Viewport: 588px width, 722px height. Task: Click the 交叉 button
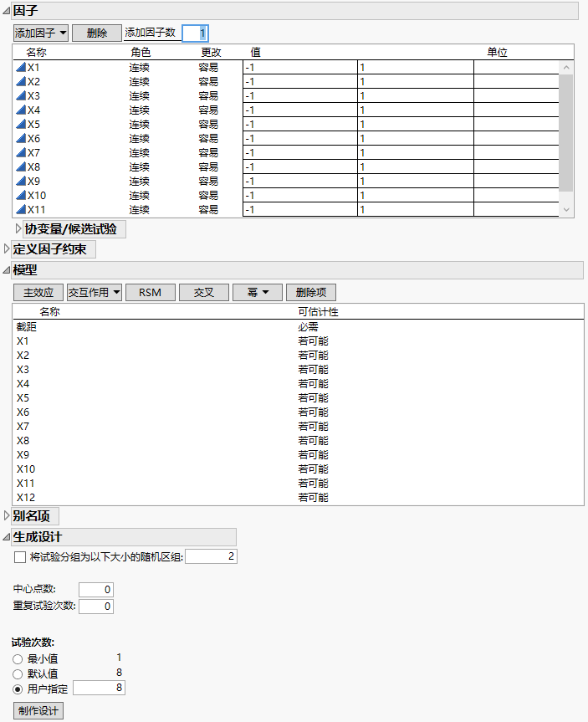(204, 292)
